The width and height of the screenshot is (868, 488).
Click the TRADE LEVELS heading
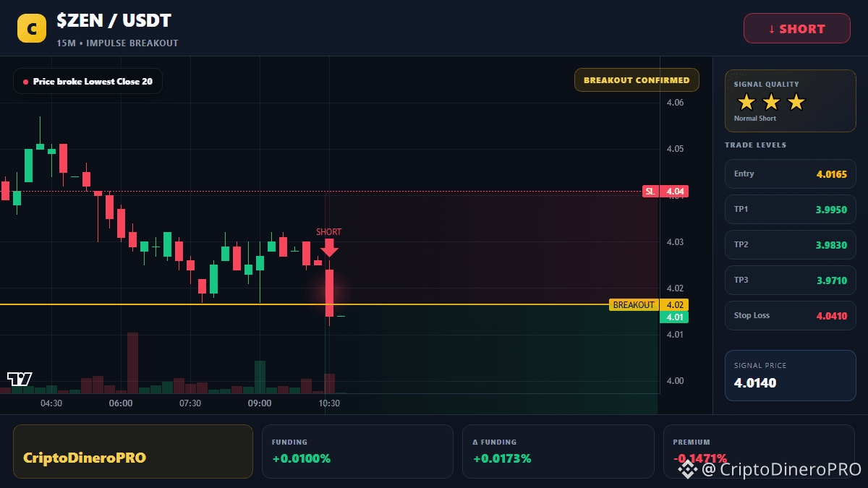[x=755, y=145]
